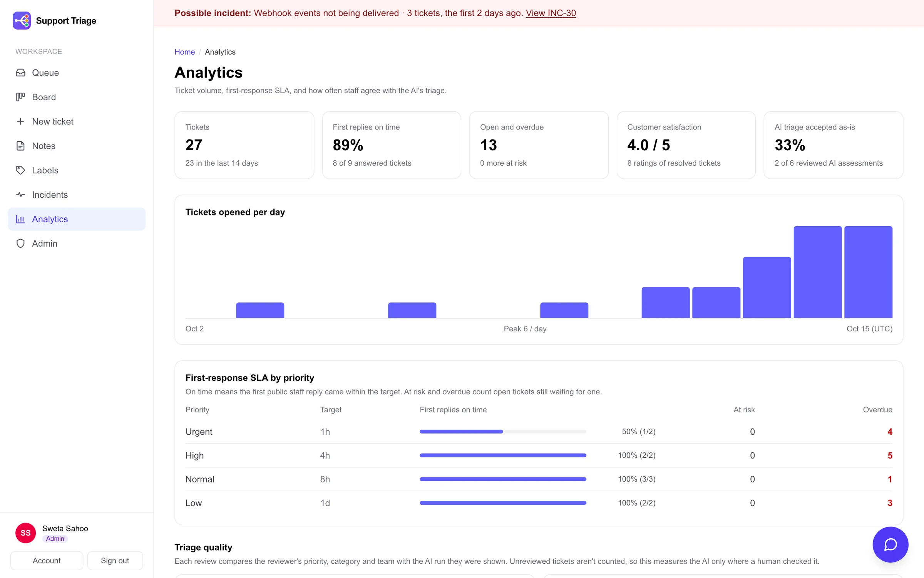Open the Notes page
924x578 pixels.
click(x=77, y=146)
